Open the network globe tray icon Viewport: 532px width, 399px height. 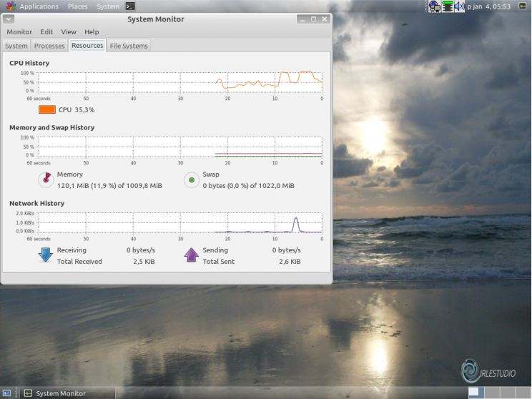pos(434,6)
